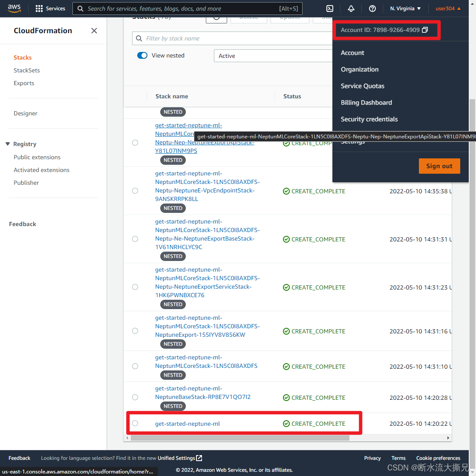Select the radio button for get-started-neptune-ml
This screenshot has height=476, width=476.
(x=135, y=423)
